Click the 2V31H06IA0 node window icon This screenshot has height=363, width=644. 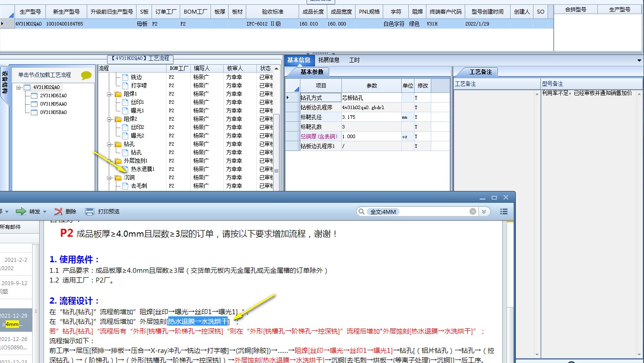(x=34, y=95)
